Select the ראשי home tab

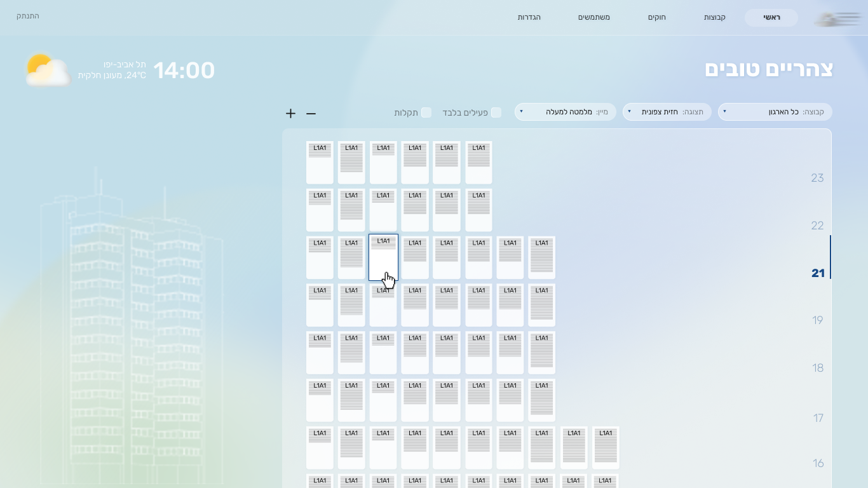click(x=771, y=17)
